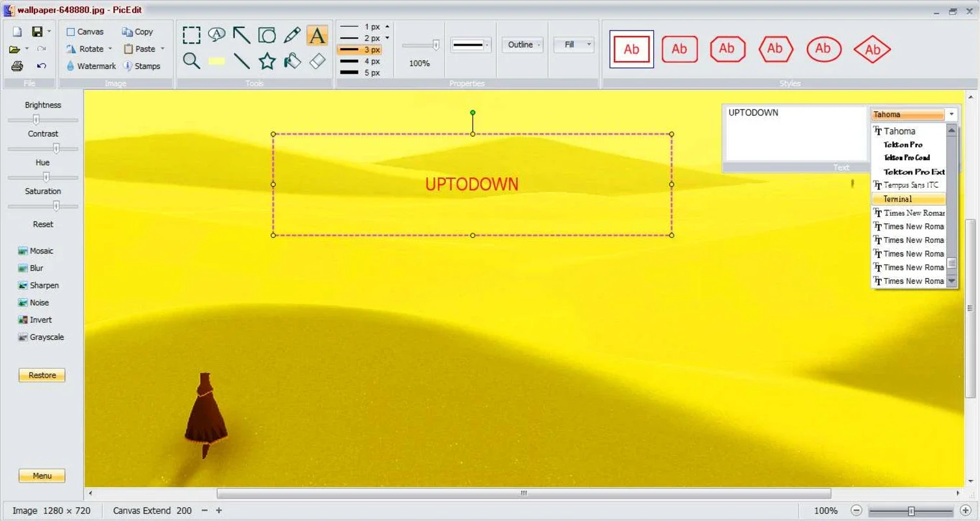Print the image with printer icon
This screenshot has width=980, height=521.
click(17, 66)
